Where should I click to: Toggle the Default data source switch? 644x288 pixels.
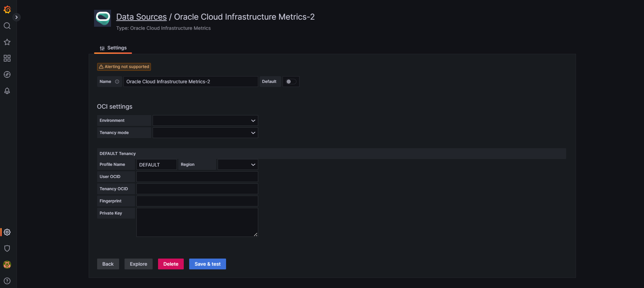click(291, 82)
